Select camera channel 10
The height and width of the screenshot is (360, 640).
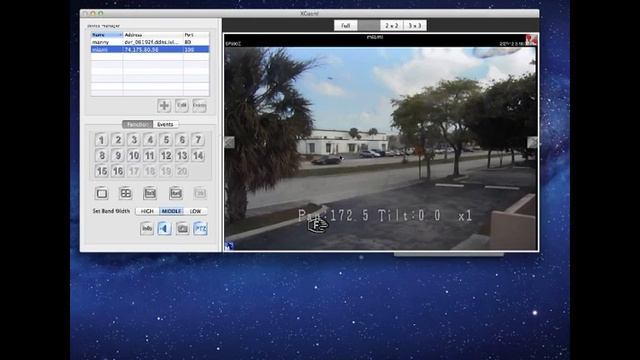[x=134, y=156]
